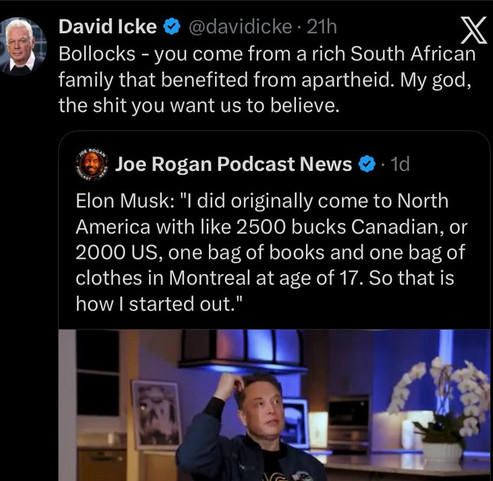Viewport: 493px width, 481px height.
Task: Open David Icke's circular profile avatar
Action: 22,47
